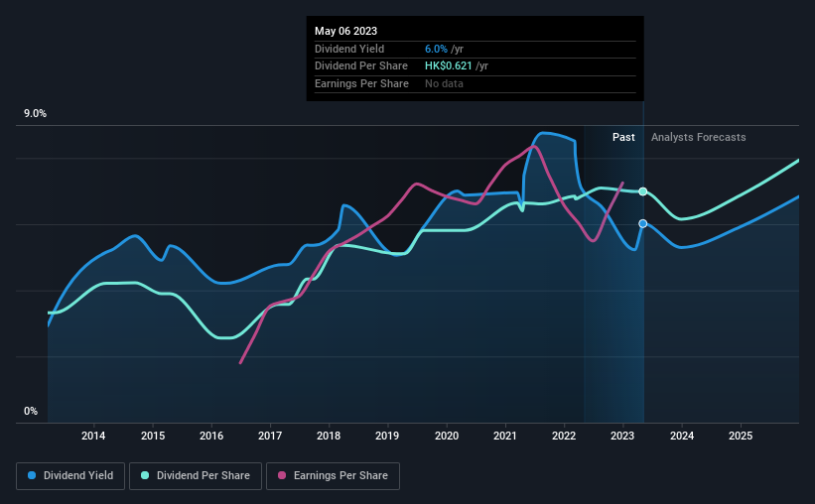The height and width of the screenshot is (504, 815).
Task: Click the tooltip Dividend Per Share row label
Action: coord(360,66)
